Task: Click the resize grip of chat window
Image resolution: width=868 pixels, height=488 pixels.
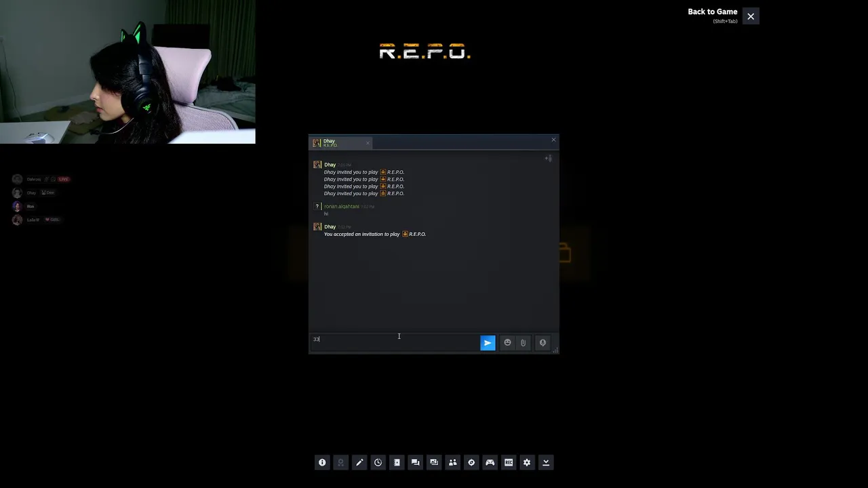Action: [555, 350]
